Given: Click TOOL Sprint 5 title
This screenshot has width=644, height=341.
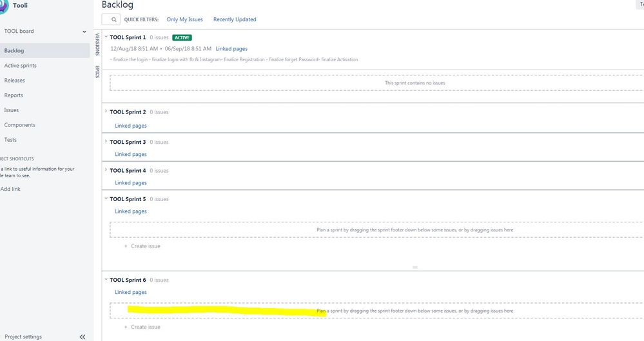Looking at the screenshot, I should 128,199.
